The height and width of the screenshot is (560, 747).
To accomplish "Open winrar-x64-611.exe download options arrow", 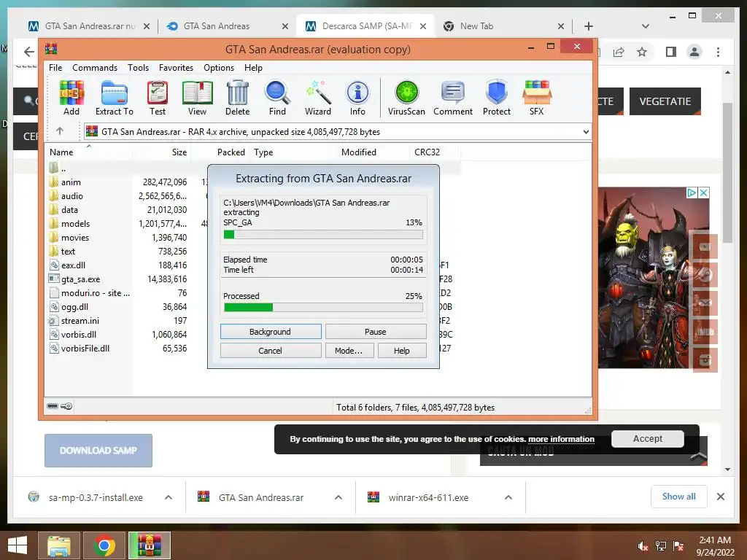I will (x=508, y=497).
